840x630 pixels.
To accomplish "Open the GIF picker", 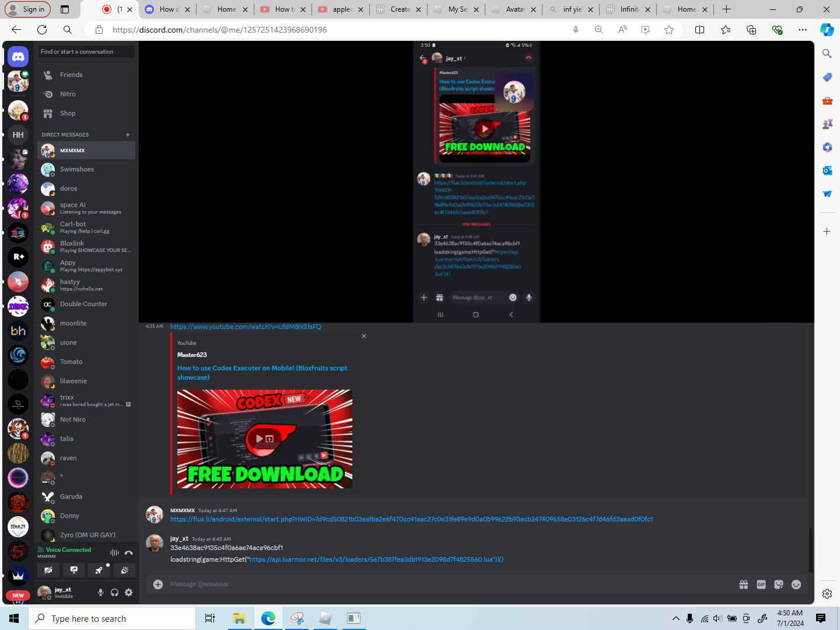I will (761, 584).
